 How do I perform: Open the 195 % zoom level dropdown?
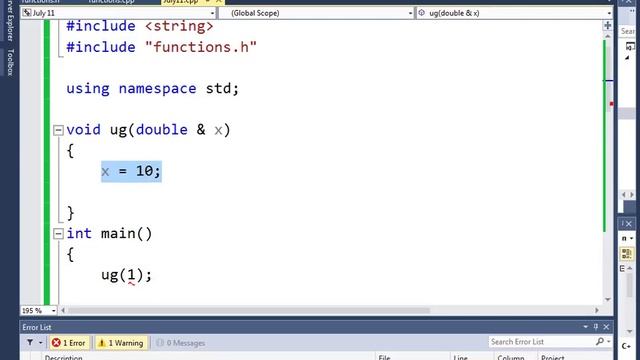53,311
